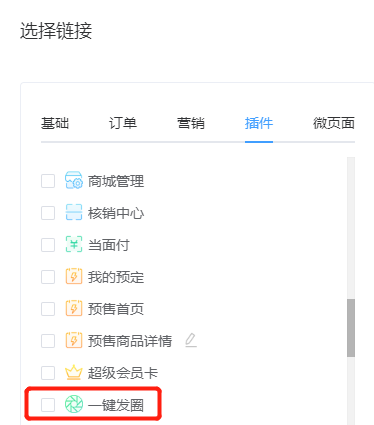The height and width of the screenshot is (425, 374).
Task: Switch to the 营销 tab
Action: tap(191, 123)
